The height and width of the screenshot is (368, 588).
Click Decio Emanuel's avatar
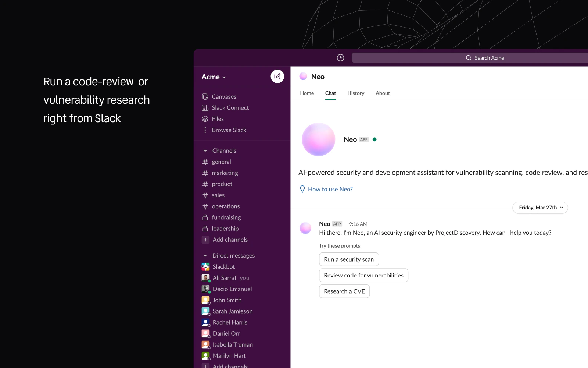tap(205, 289)
